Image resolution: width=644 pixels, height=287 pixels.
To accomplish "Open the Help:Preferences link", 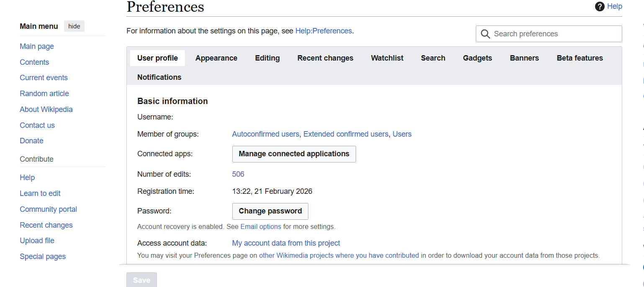I will (x=323, y=31).
